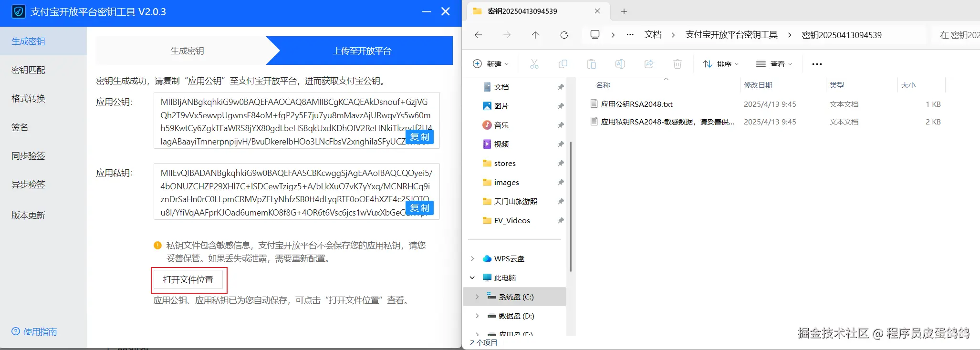
Task: Open the 新建 dropdown menu
Action: (x=490, y=64)
